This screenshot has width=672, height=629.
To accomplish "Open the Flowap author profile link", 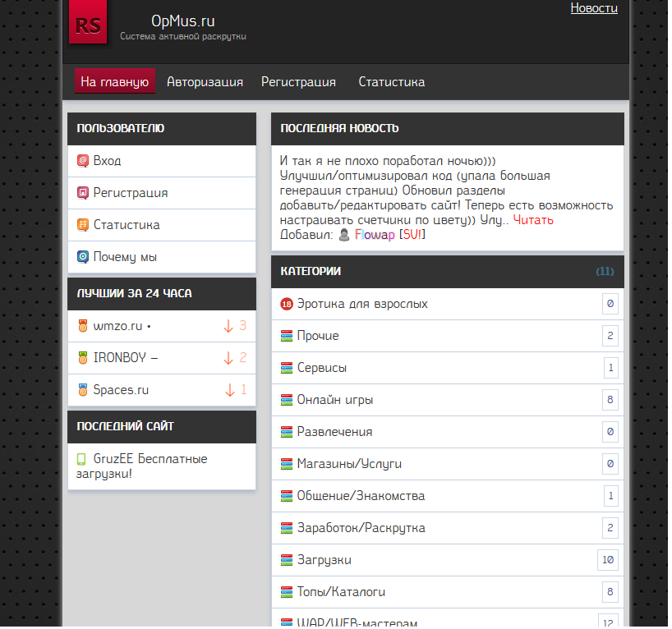I will point(375,236).
